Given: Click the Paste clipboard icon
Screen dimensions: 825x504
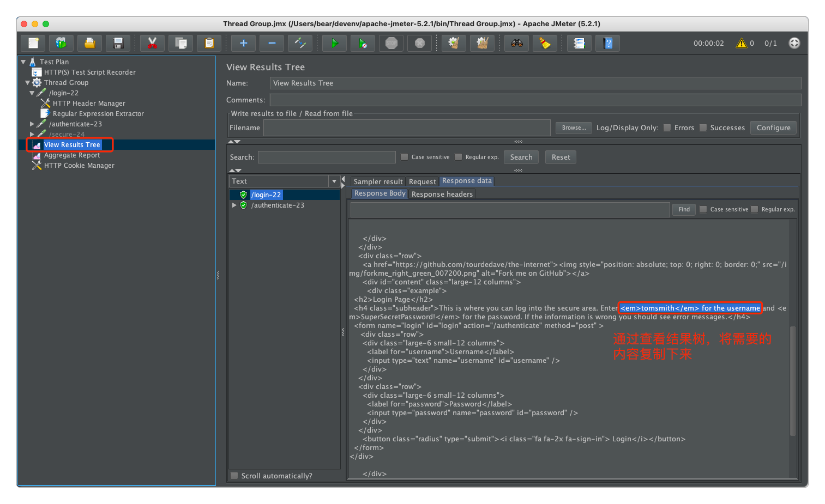Looking at the screenshot, I should [209, 43].
